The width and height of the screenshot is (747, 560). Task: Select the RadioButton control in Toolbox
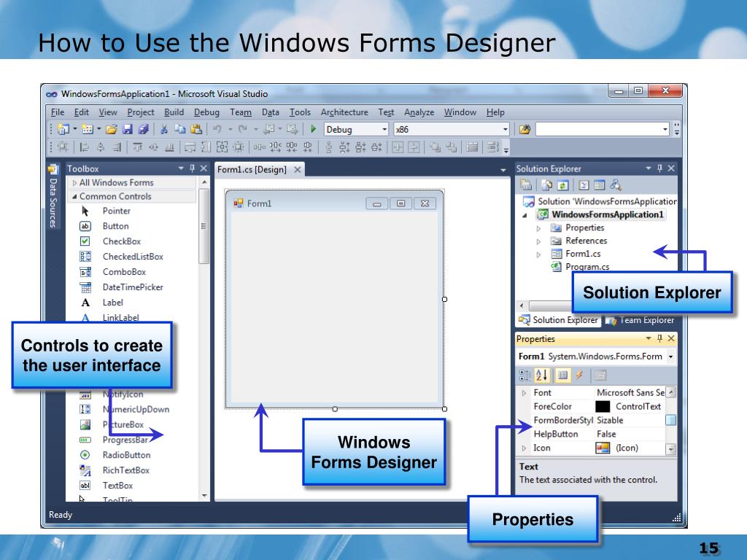coord(127,455)
